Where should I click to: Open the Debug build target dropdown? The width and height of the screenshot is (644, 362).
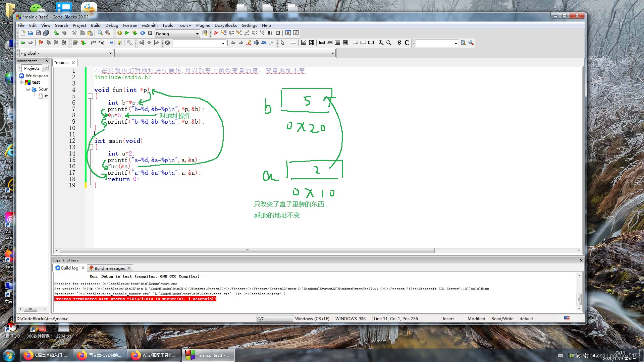197,34
